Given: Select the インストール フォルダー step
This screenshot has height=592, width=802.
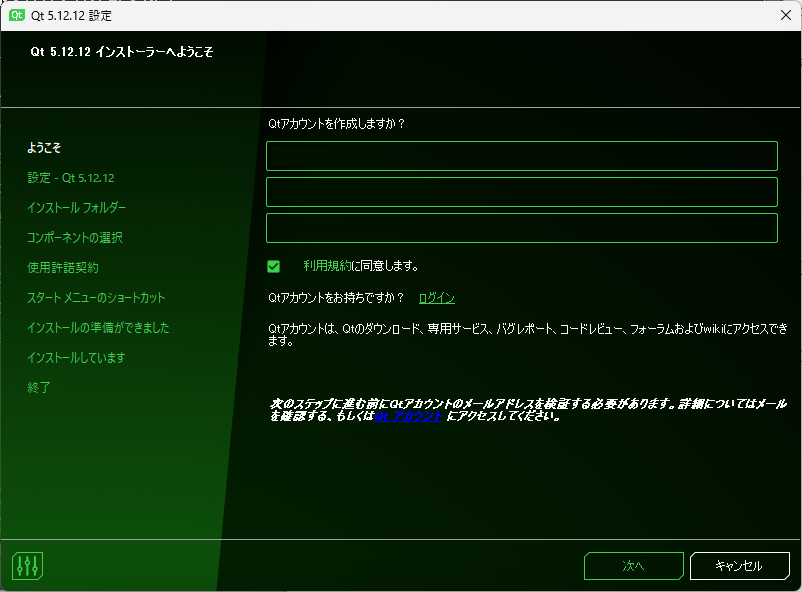Looking at the screenshot, I should (76, 208).
